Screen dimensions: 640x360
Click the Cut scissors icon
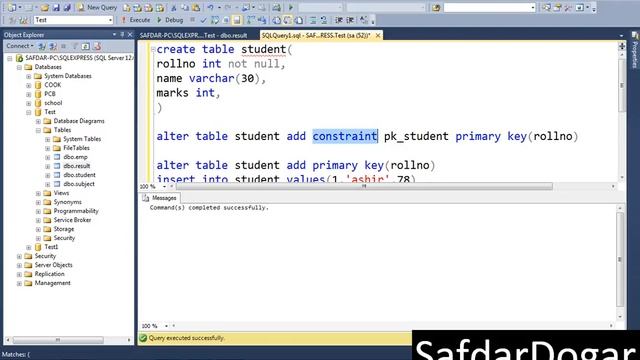point(174,7)
